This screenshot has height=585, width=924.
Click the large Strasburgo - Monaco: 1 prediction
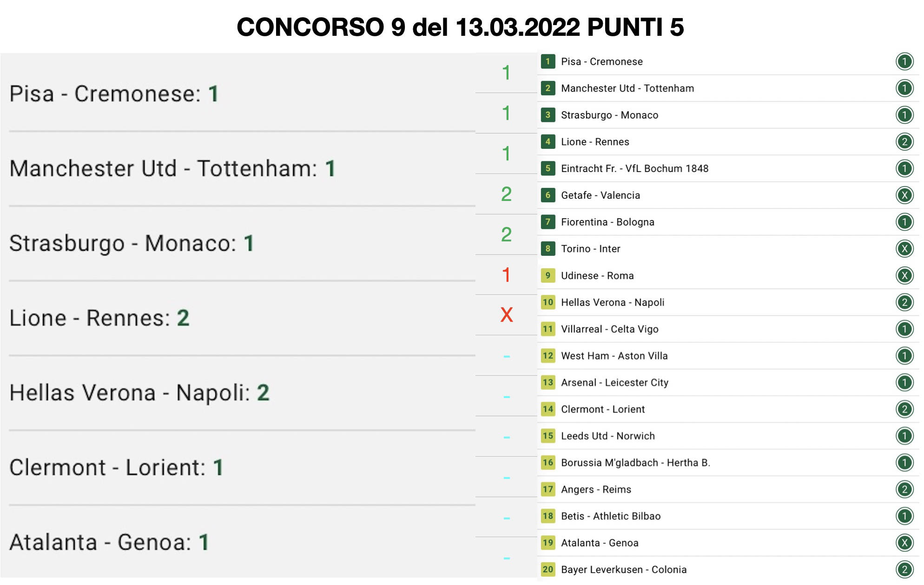point(132,243)
